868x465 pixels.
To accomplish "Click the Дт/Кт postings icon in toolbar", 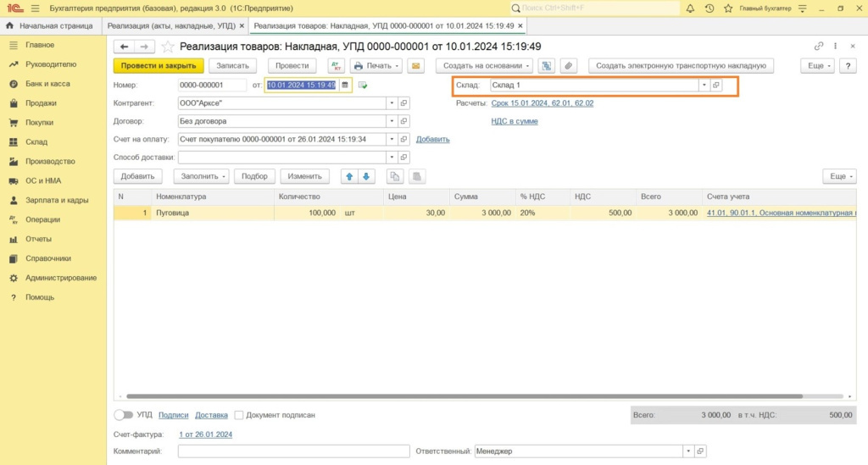I will 336,66.
